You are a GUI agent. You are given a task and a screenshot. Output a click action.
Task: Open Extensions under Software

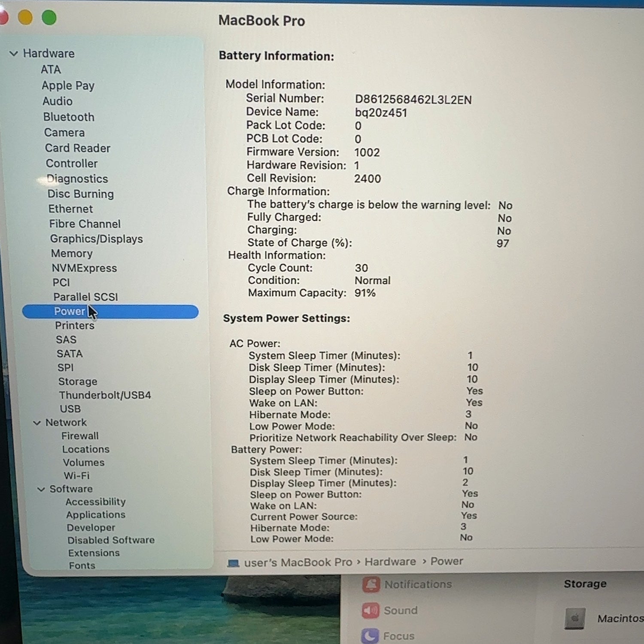coord(94,553)
